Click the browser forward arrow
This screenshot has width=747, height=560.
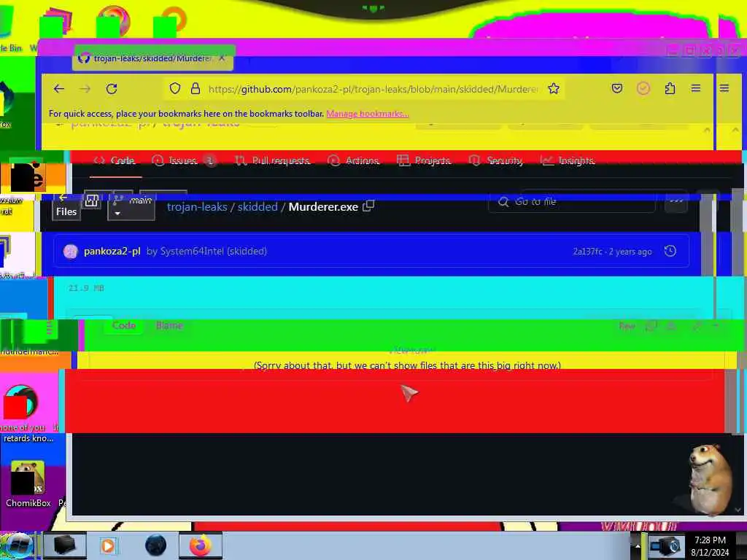click(x=85, y=89)
